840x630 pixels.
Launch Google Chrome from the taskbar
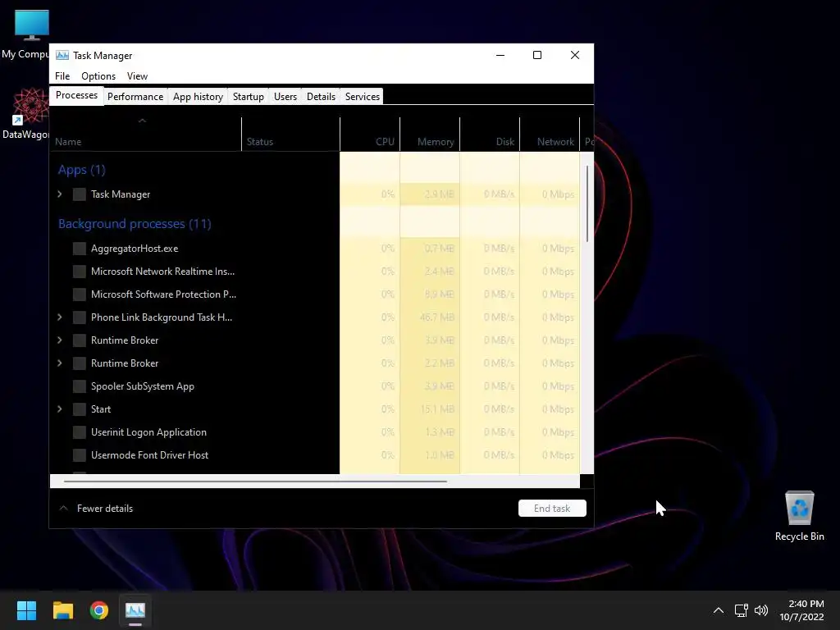point(99,610)
